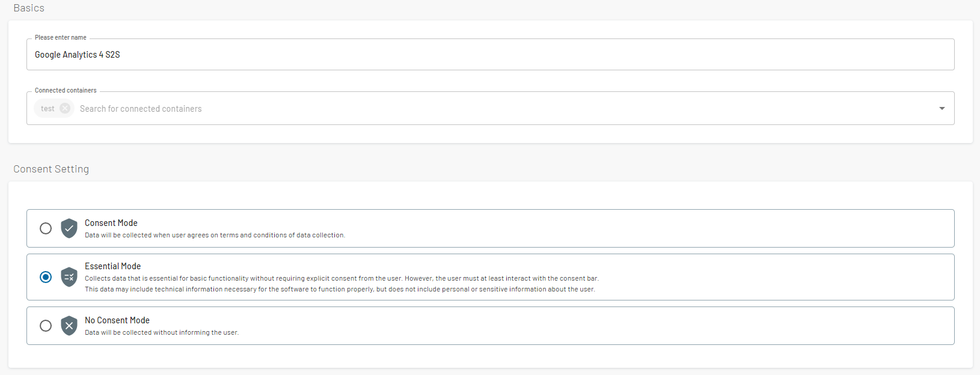Image resolution: width=980 pixels, height=375 pixels.
Task: Click the 'Essential Mode' title text
Action: tap(112, 266)
